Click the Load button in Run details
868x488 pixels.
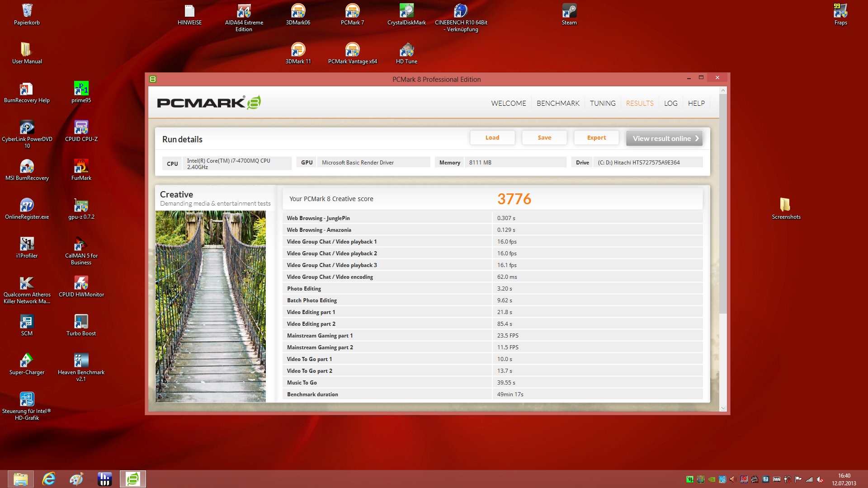pyautogui.click(x=492, y=138)
